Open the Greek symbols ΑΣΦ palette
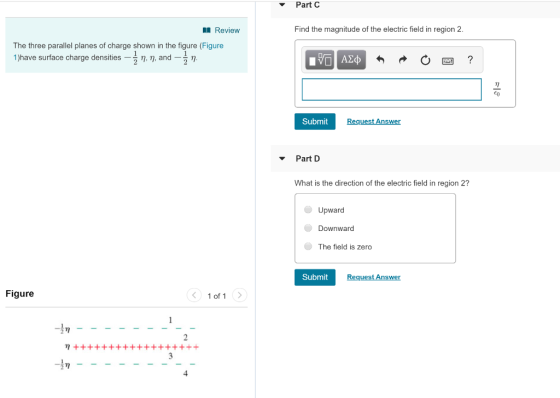560x398 pixels. (351, 60)
